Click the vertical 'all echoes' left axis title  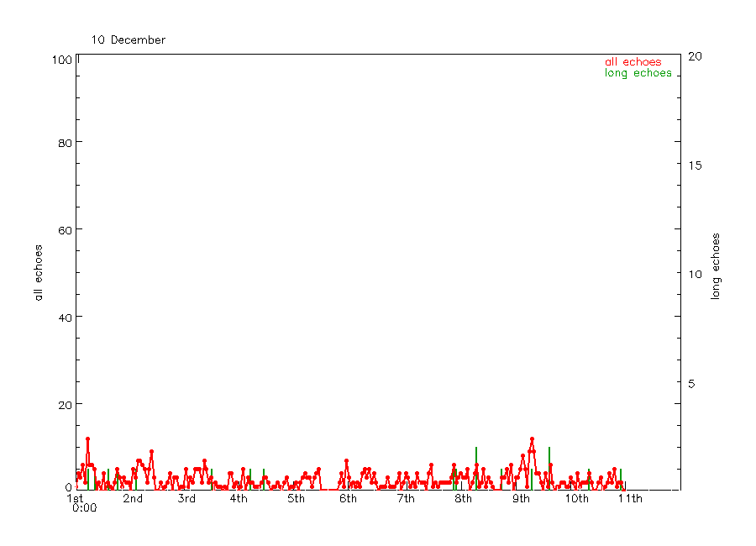click(x=39, y=272)
